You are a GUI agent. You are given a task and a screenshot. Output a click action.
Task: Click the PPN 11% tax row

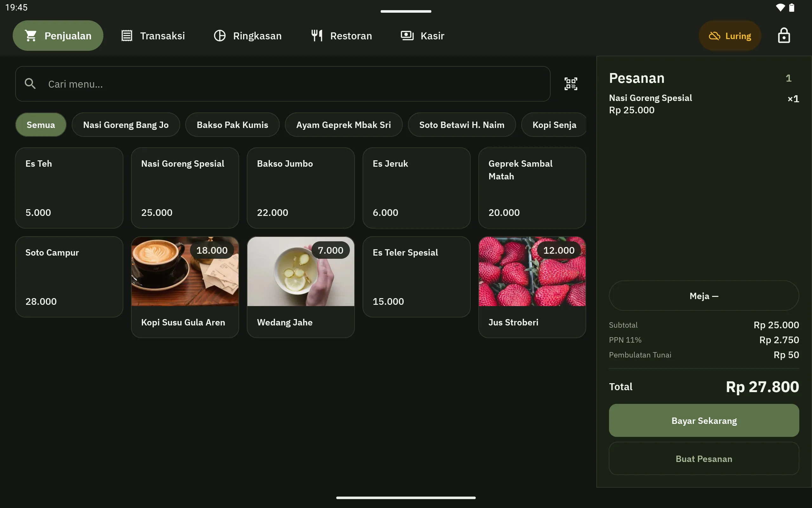click(704, 340)
